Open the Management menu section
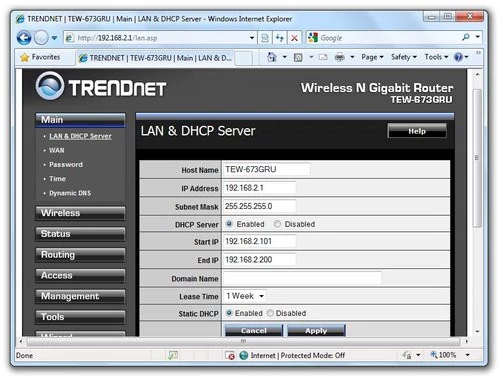 click(80, 296)
